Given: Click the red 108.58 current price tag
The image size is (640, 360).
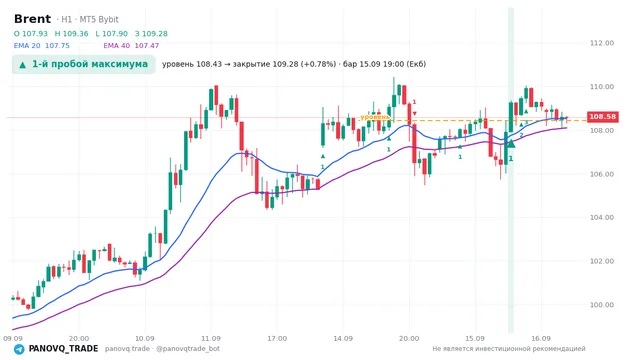Looking at the screenshot, I should 602,117.
